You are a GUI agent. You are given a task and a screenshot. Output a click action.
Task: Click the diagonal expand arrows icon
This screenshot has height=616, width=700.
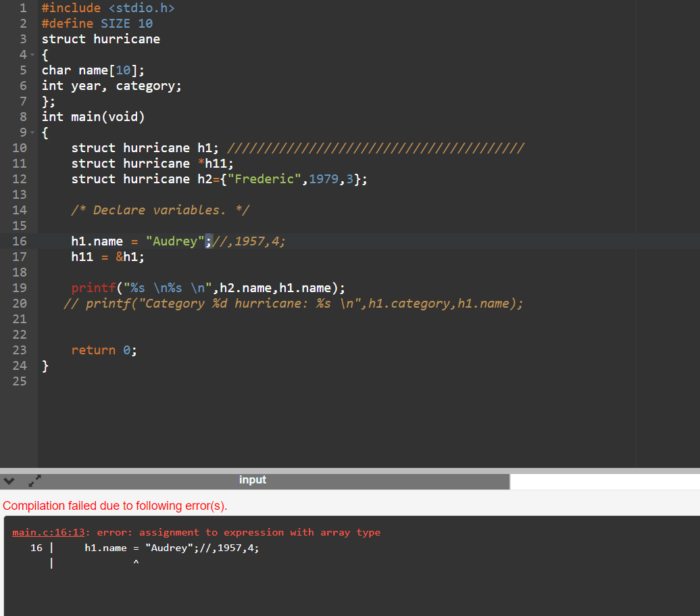coord(33,481)
